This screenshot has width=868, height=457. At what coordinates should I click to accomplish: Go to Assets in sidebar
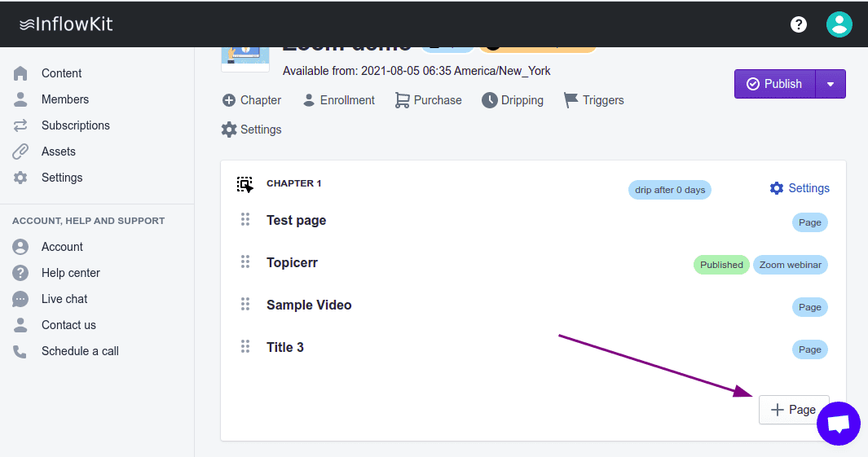59,152
